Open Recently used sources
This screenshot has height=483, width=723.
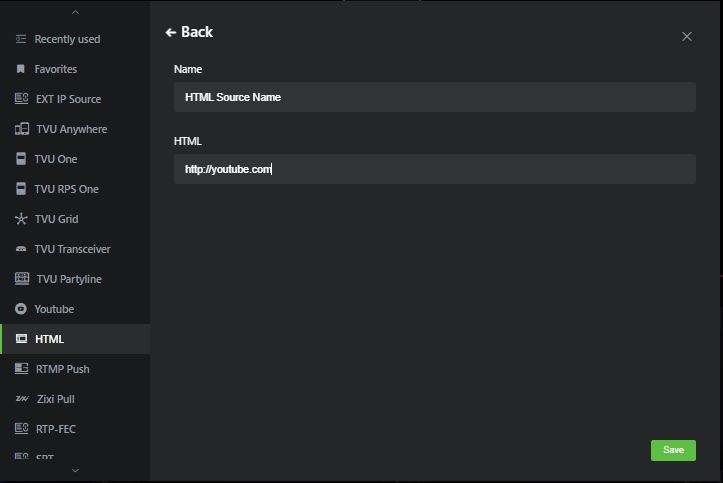75,39
